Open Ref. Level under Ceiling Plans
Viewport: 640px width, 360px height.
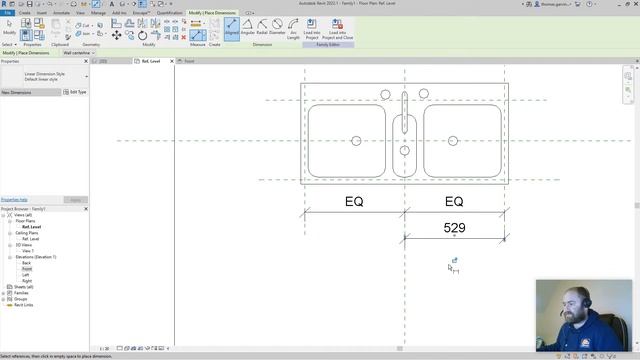31,239
